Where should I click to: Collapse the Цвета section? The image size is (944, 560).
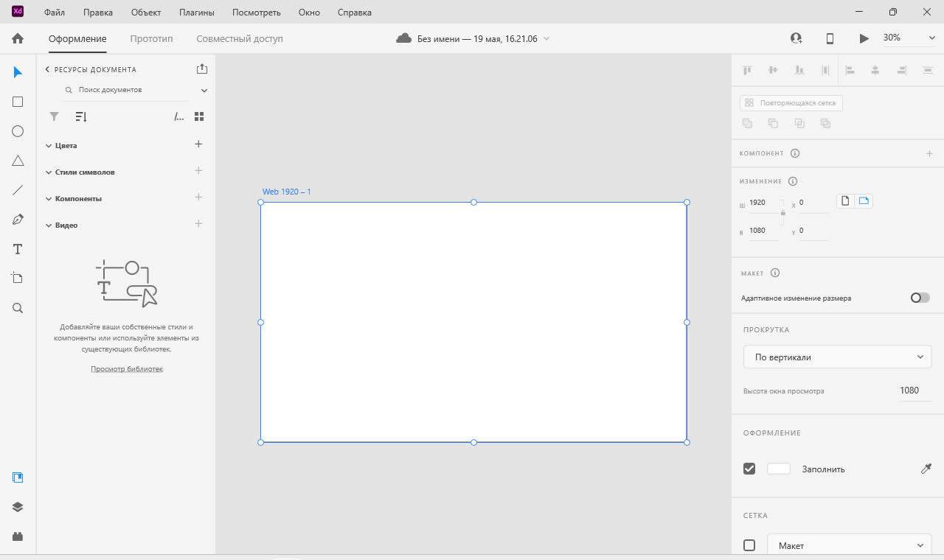point(49,146)
